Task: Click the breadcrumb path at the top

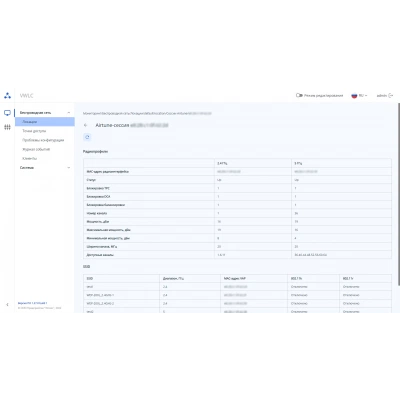Action: 147,113
